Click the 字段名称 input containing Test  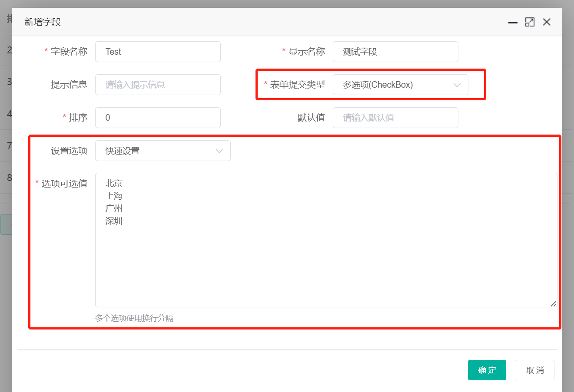click(158, 52)
